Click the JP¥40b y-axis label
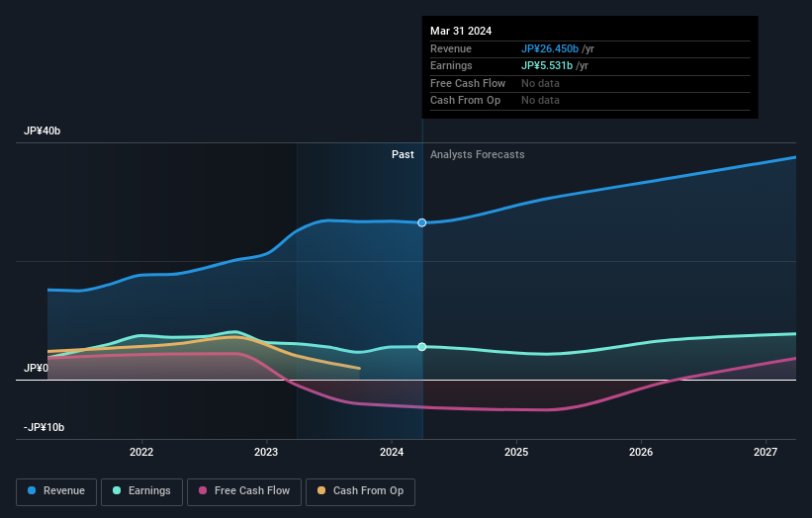The width and height of the screenshot is (812, 518). coord(42,130)
